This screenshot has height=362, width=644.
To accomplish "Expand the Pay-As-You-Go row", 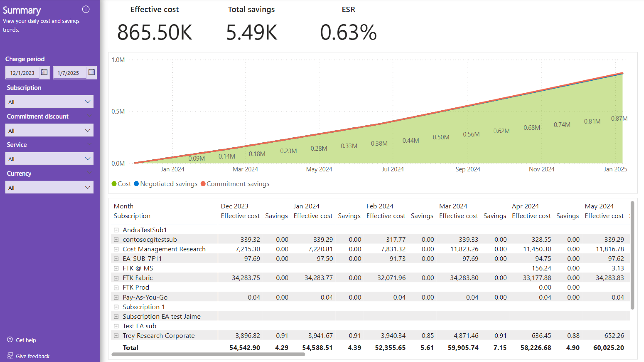I will pyautogui.click(x=116, y=297).
